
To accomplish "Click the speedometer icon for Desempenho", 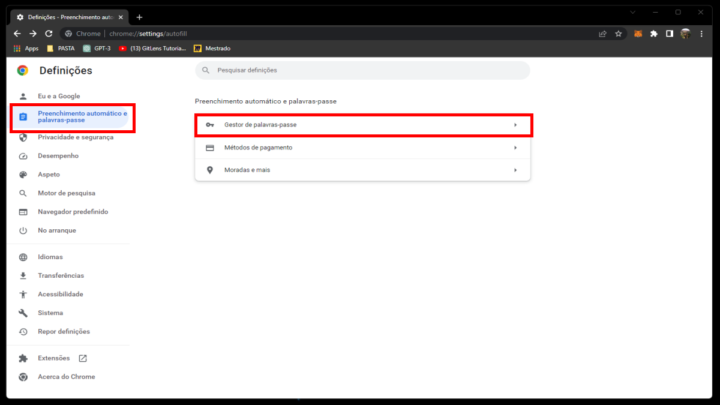I will [x=23, y=156].
